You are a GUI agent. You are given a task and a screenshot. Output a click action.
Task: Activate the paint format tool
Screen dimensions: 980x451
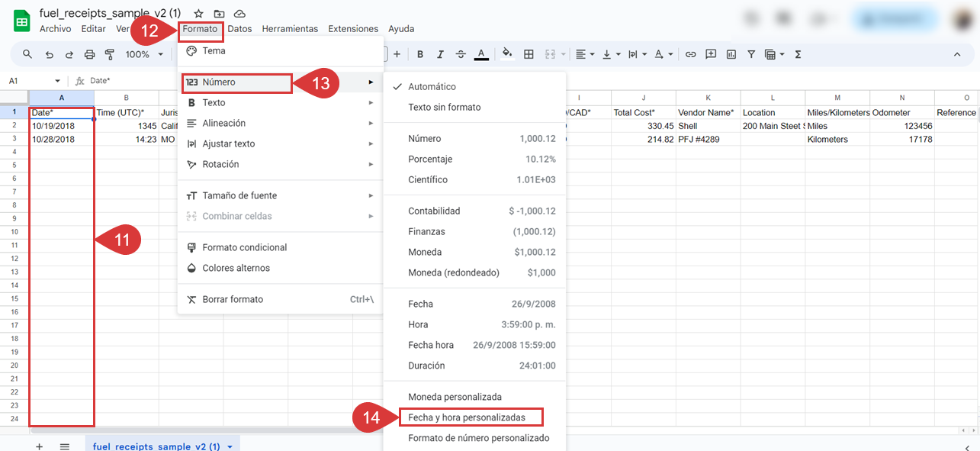[109, 54]
